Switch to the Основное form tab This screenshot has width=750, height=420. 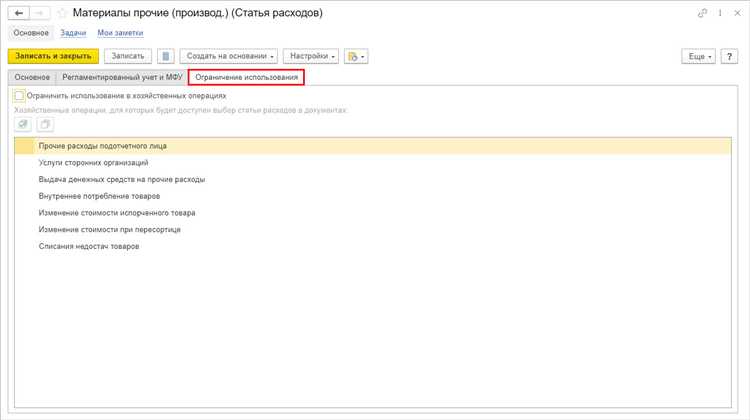pyautogui.click(x=32, y=77)
